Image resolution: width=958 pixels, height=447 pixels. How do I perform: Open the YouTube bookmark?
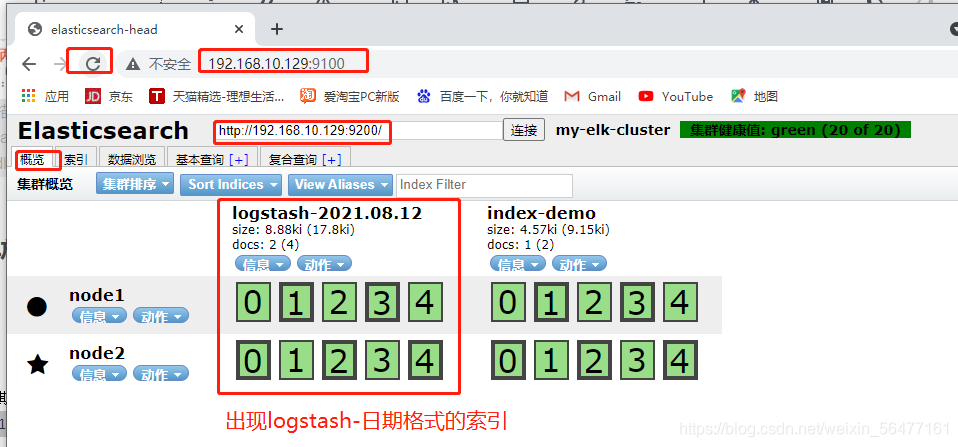point(675,96)
